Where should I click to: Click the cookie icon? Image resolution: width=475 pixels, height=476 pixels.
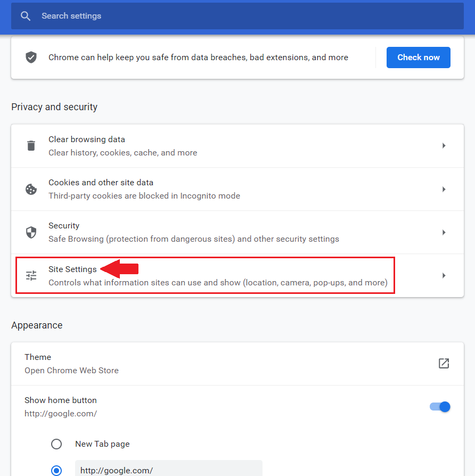tap(31, 189)
